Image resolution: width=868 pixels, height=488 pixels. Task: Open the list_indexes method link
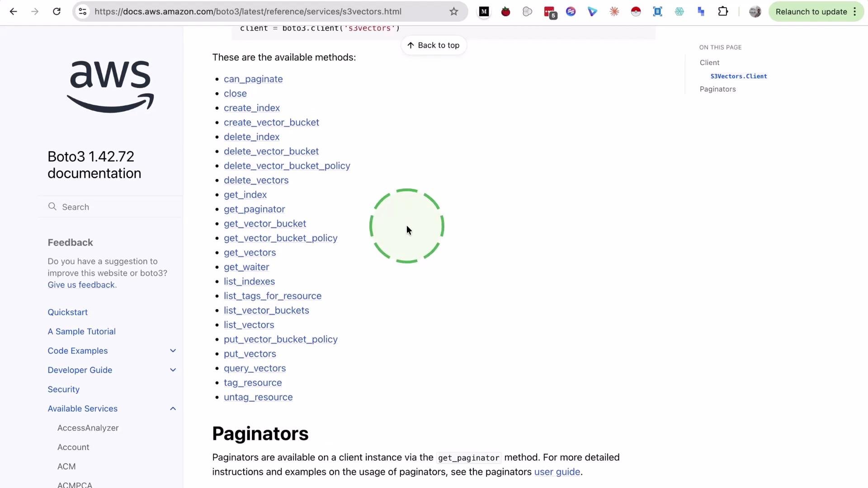pos(249,282)
